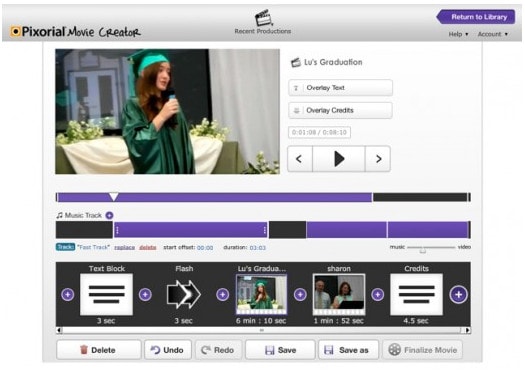Click plus icon before the sharon clip
Viewport: 525px width, 377px height.
[300, 295]
